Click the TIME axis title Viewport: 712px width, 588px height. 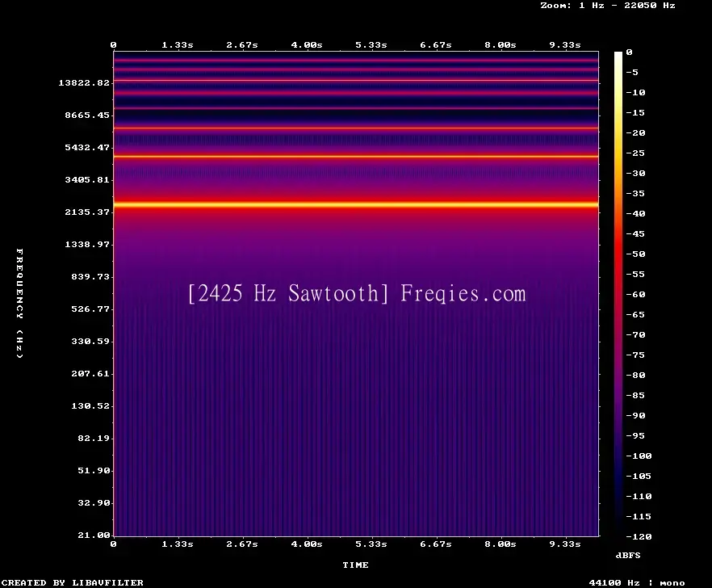click(x=355, y=565)
